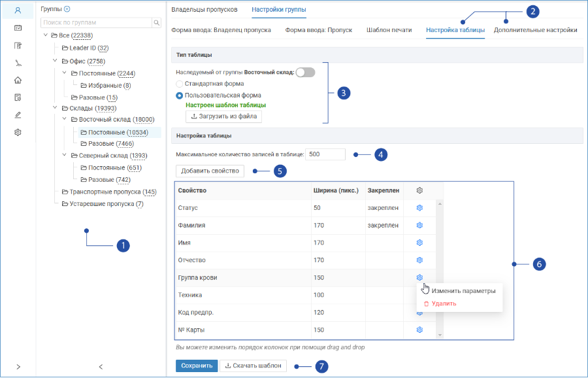The height and width of the screenshot is (378, 588).
Task: Open the calendar icon in left sidebar
Action: pyautogui.click(x=18, y=27)
